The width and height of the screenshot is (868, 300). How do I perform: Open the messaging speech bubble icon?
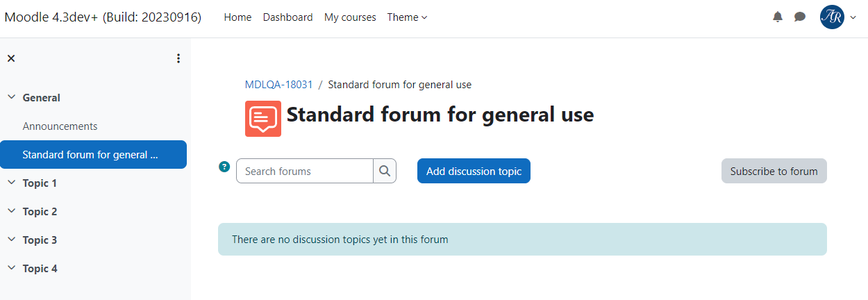click(800, 17)
